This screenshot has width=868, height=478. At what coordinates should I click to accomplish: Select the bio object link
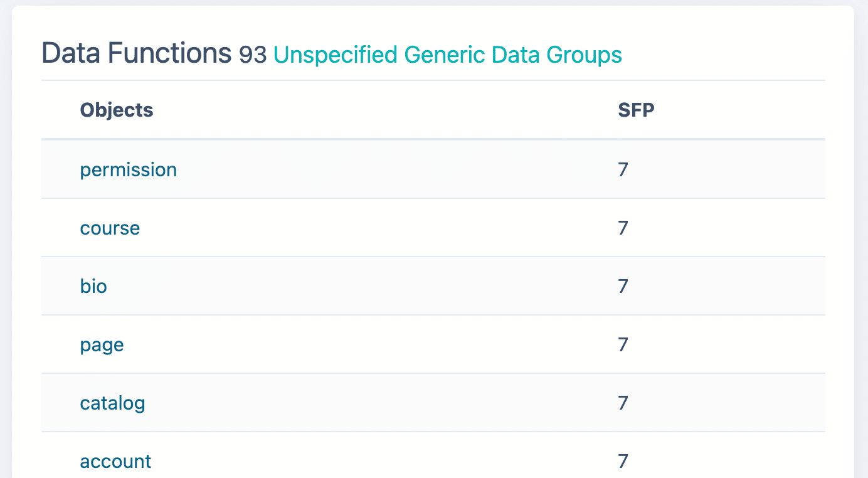click(x=93, y=286)
